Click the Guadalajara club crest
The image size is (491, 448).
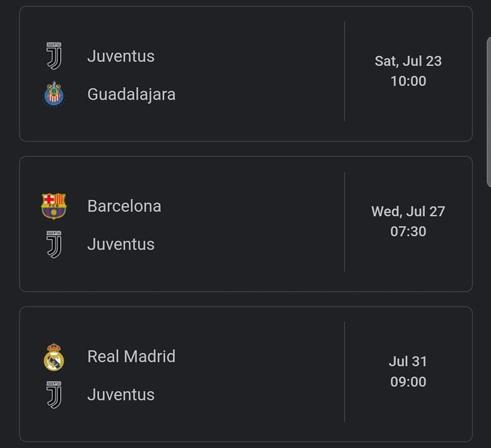point(54,94)
